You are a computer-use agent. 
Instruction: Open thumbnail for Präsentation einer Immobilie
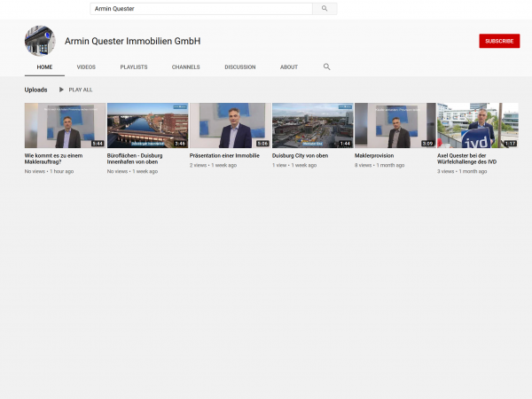pyautogui.click(x=230, y=126)
